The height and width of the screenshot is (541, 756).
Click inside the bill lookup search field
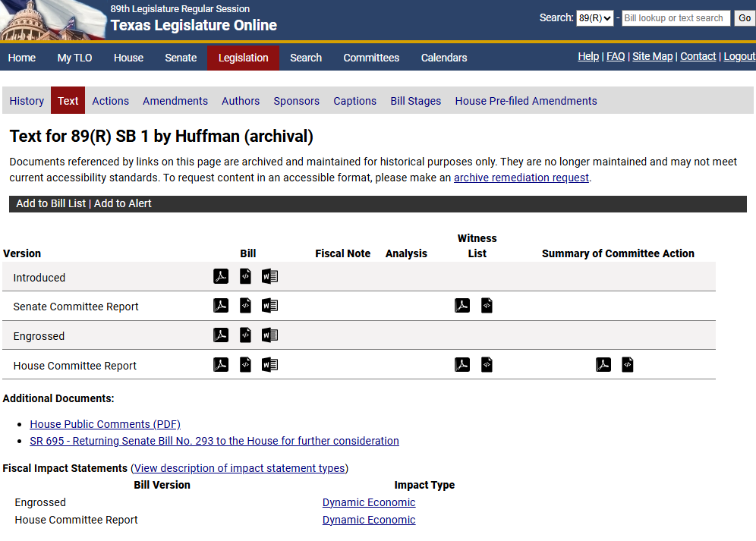point(676,17)
